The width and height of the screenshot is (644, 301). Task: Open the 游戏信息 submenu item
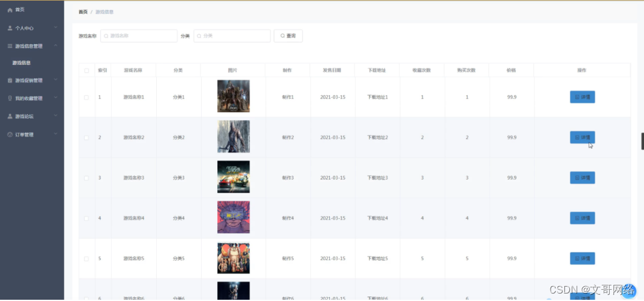(x=21, y=63)
